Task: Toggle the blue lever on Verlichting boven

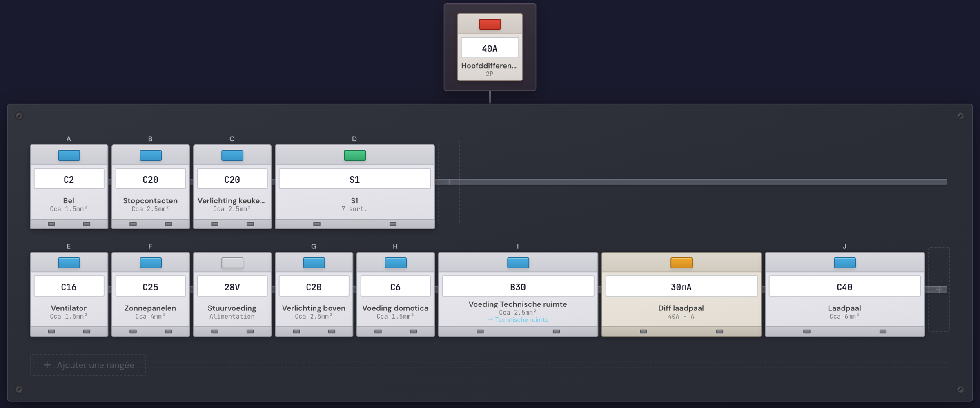Action: [x=314, y=263]
